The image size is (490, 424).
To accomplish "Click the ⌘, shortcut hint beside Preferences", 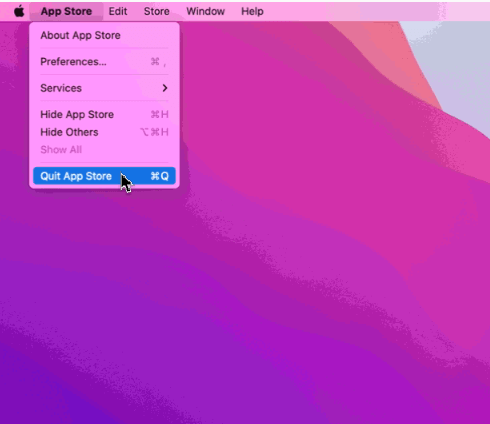I will pyautogui.click(x=159, y=62).
